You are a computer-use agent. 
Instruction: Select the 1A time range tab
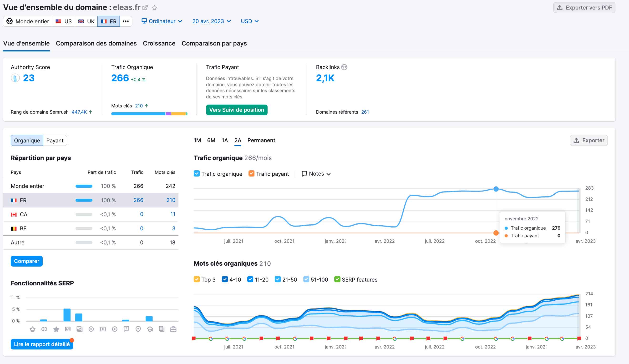coord(225,140)
